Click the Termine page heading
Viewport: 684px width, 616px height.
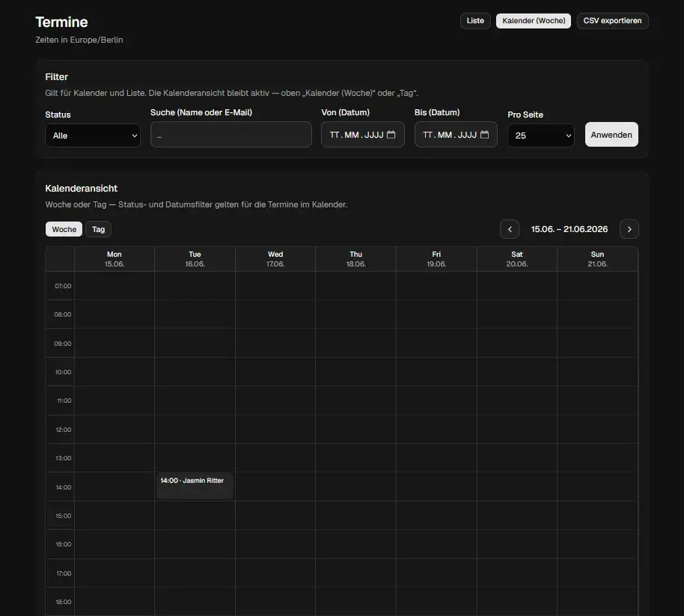[x=61, y=22]
